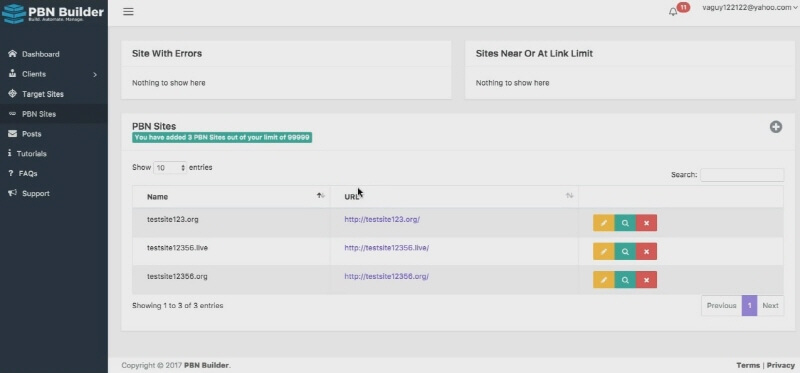
Task: Go to Dashboard in the sidebar
Action: 40,54
